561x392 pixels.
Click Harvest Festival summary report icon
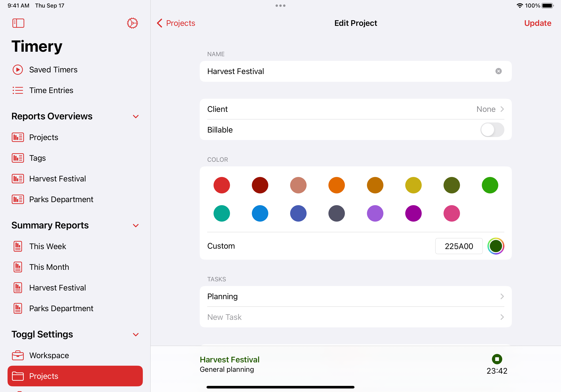[18, 288]
